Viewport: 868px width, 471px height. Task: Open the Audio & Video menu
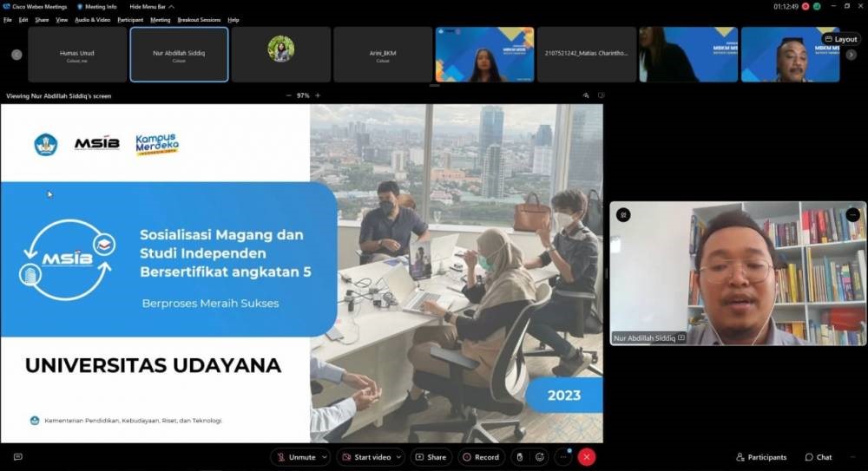[x=93, y=20]
